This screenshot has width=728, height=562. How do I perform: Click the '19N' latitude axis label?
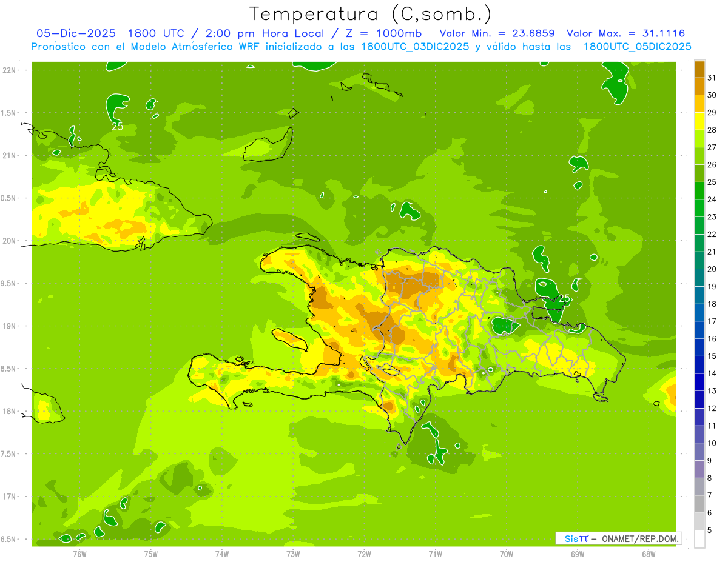[10, 326]
